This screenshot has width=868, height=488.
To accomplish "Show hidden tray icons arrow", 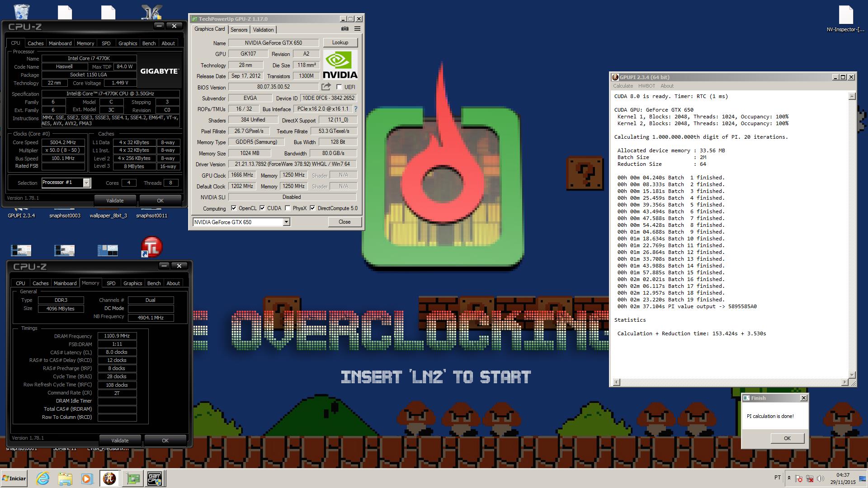I will point(789,478).
